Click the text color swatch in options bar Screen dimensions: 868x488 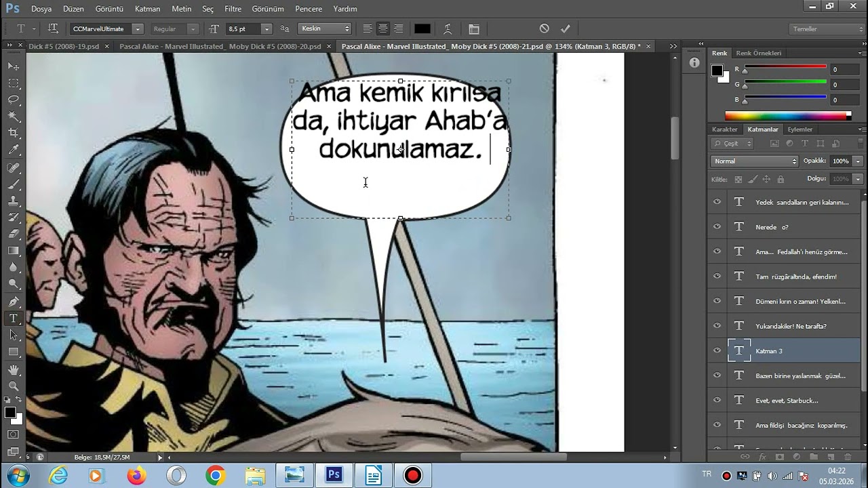(422, 28)
